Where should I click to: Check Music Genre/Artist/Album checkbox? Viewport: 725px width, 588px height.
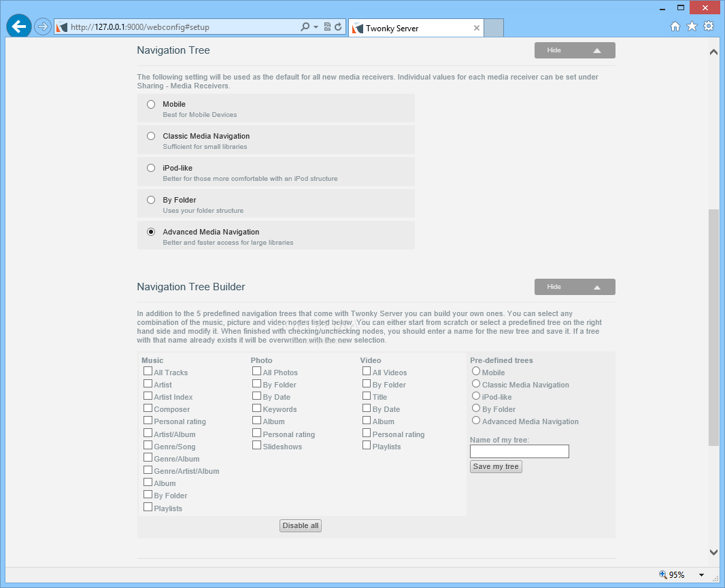tap(148, 470)
